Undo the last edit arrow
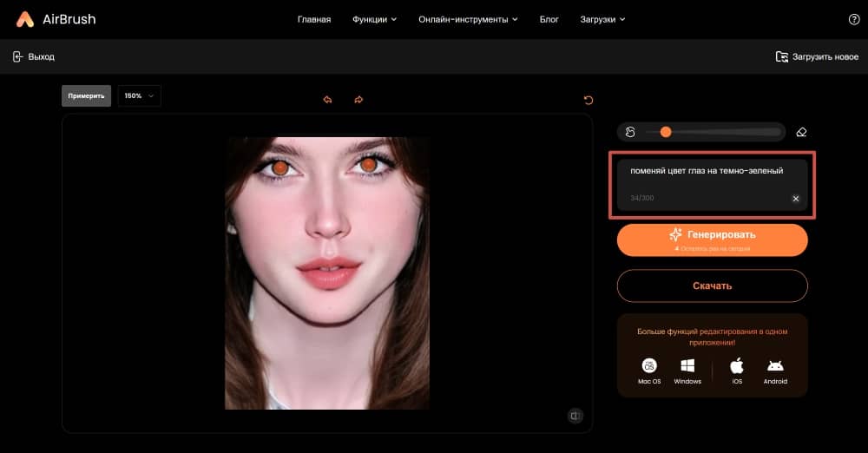The image size is (868, 453). (328, 100)
